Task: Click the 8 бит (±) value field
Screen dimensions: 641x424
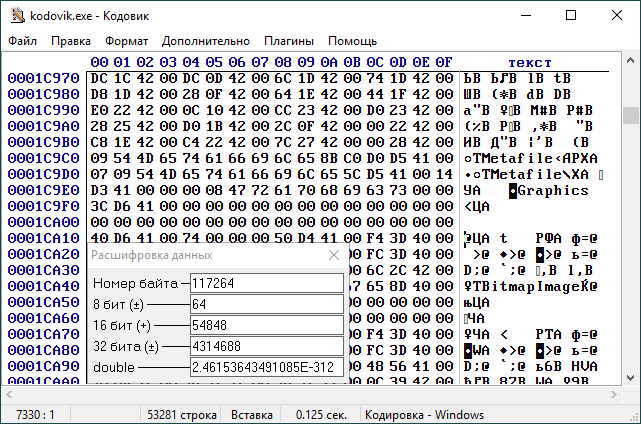Action: (x=265, y=304)
